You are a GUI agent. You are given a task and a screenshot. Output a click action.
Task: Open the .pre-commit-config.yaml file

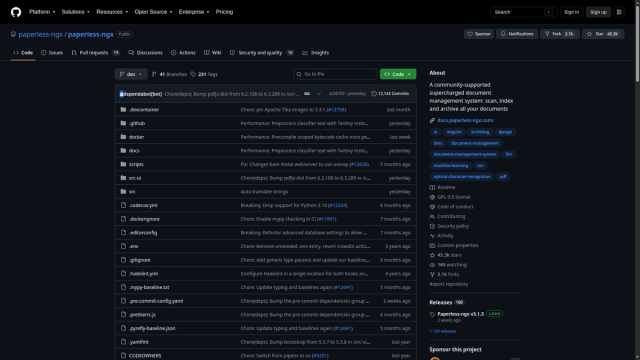(x=156, y=301)
